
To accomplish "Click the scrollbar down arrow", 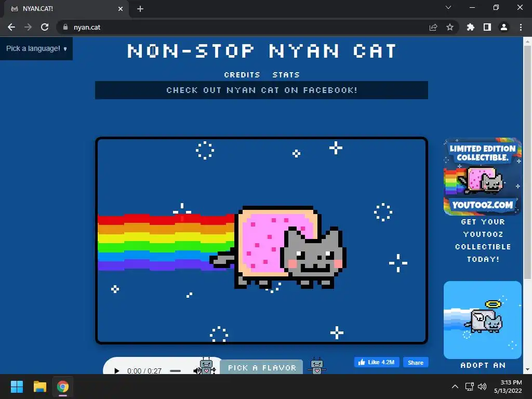I will pyautogui.click(x=527, y=369).
